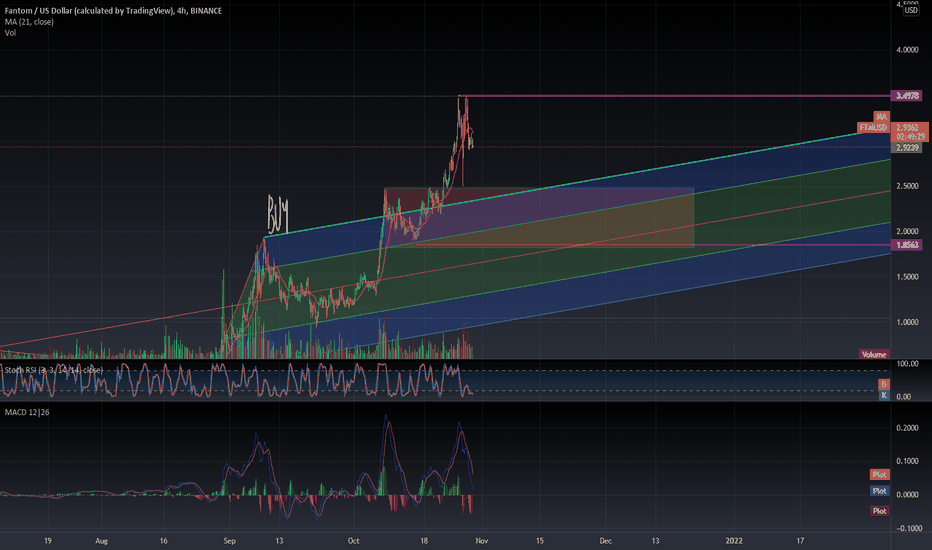
Task: Click the 2.9362 current price countdown label
Action: [909, 132]
